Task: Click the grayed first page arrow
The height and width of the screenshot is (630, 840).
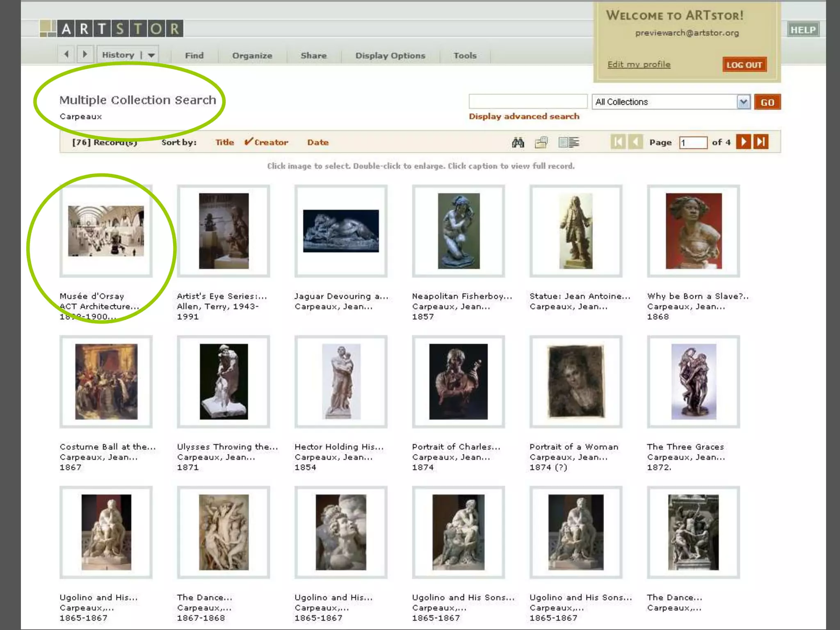Action: coord(618,142)
